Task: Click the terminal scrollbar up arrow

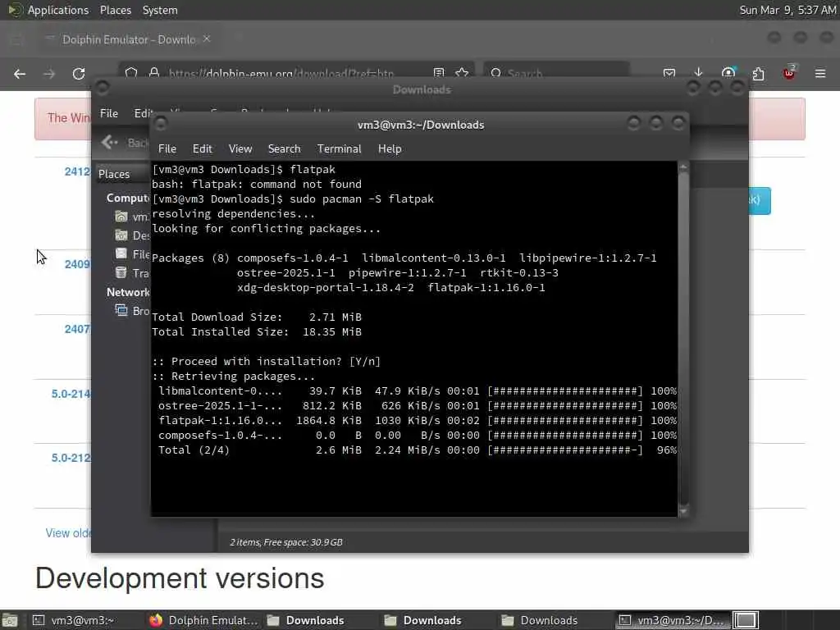Action: (683, 167)
